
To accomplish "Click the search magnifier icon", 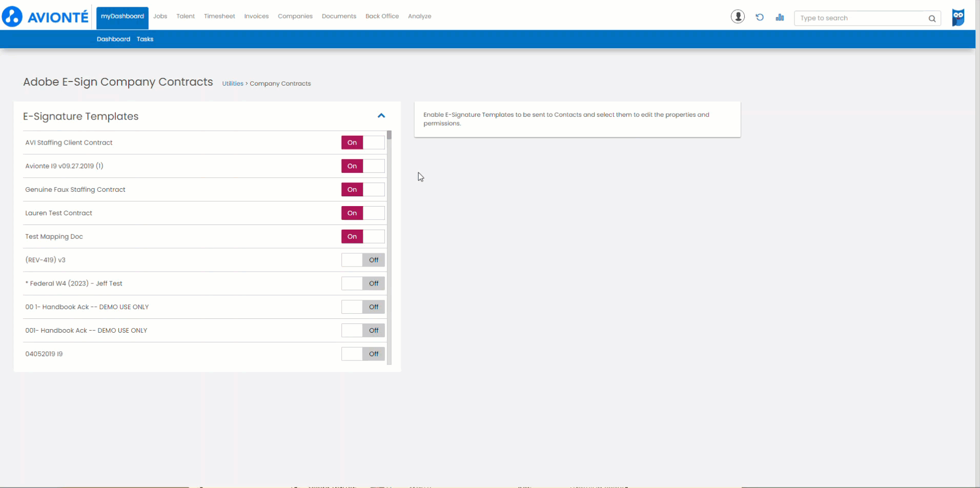I will [x=932, y=18].
